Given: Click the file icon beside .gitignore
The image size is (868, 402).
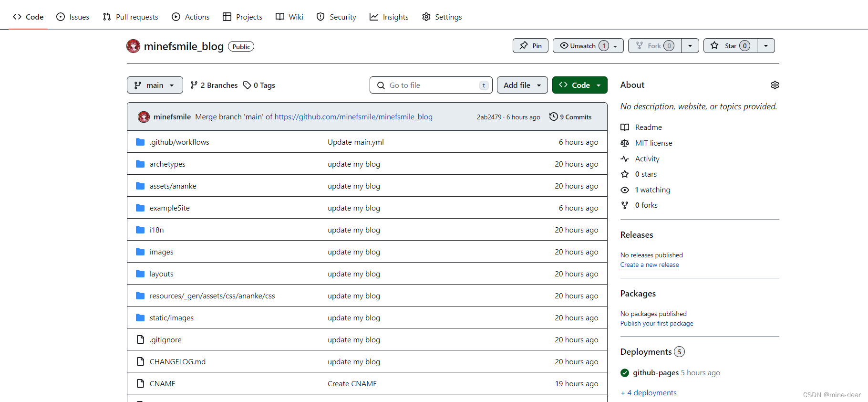Looking at the screenshot, I should (140, 339).
